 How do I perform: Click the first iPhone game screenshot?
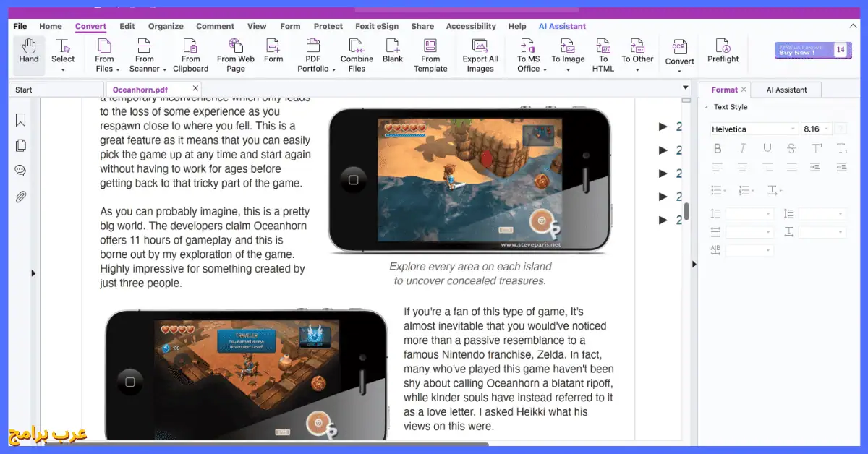[469, 180]
